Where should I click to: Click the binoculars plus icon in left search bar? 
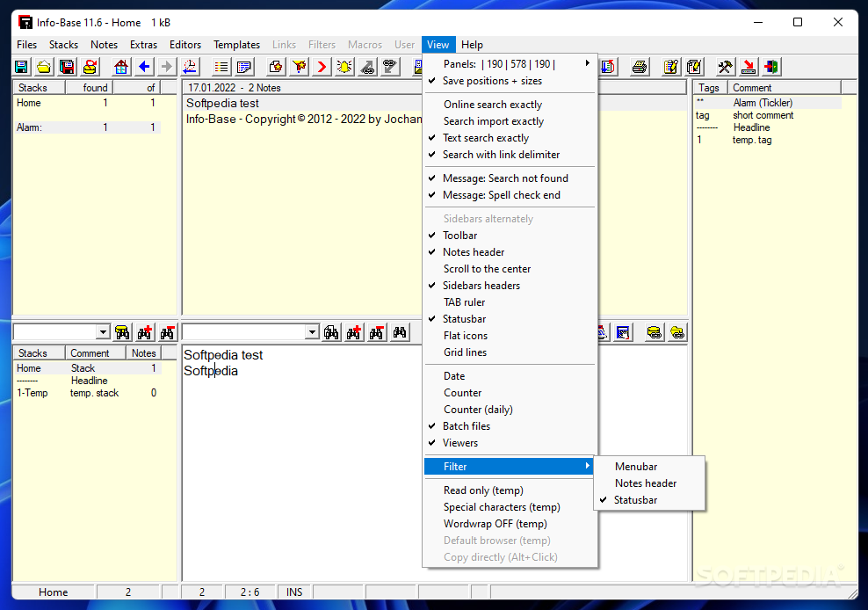pyautogui.click(x=145, y=332)
